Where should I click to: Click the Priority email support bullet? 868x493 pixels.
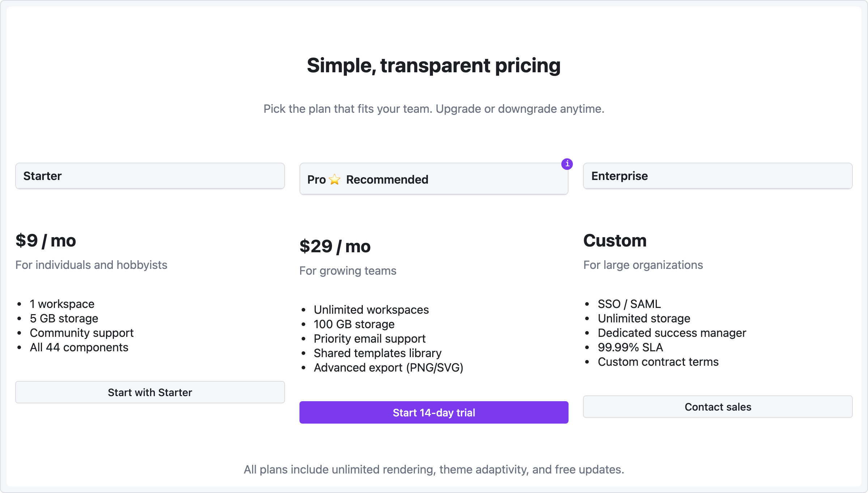370,338
